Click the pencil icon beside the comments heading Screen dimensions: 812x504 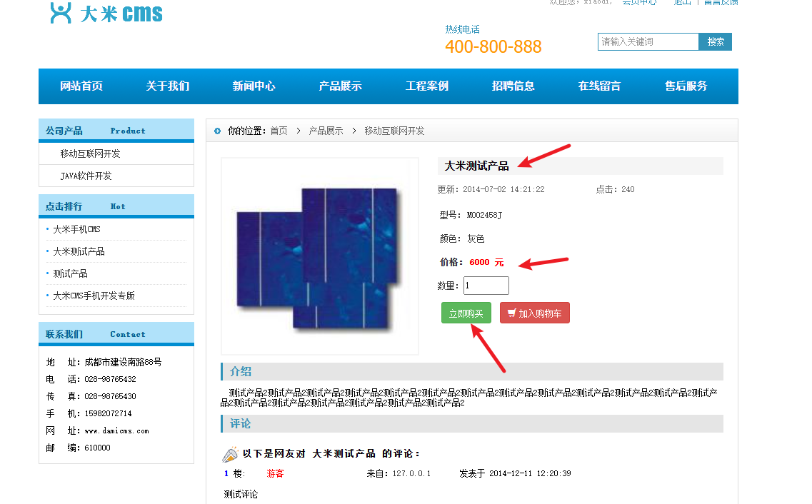230,454
